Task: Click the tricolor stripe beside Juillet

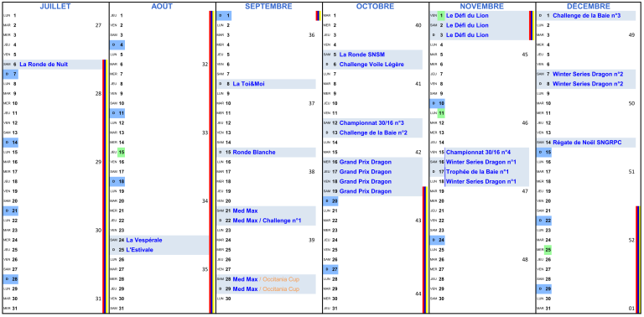Action: [x=105, y=186]
